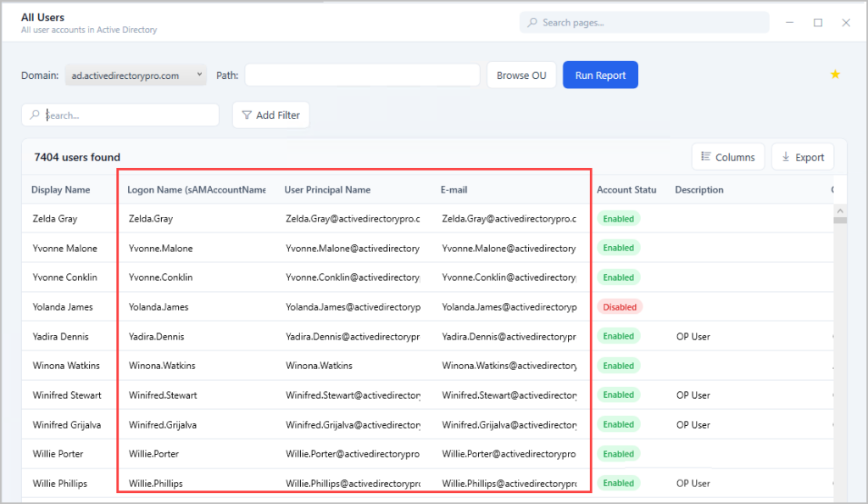The width and height of the screenshot is (868, 504).
Task: Click logon name Yolanda.James
Action: click(x=159, y=307)
